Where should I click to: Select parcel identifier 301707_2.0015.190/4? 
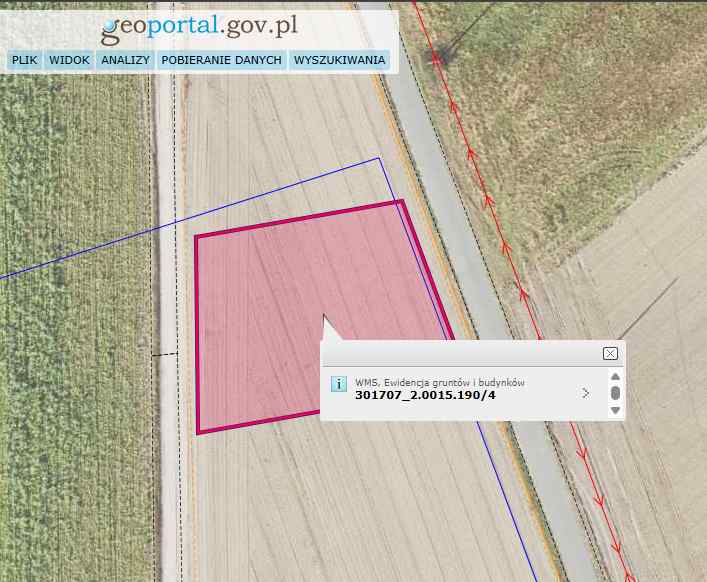[425, 395]
